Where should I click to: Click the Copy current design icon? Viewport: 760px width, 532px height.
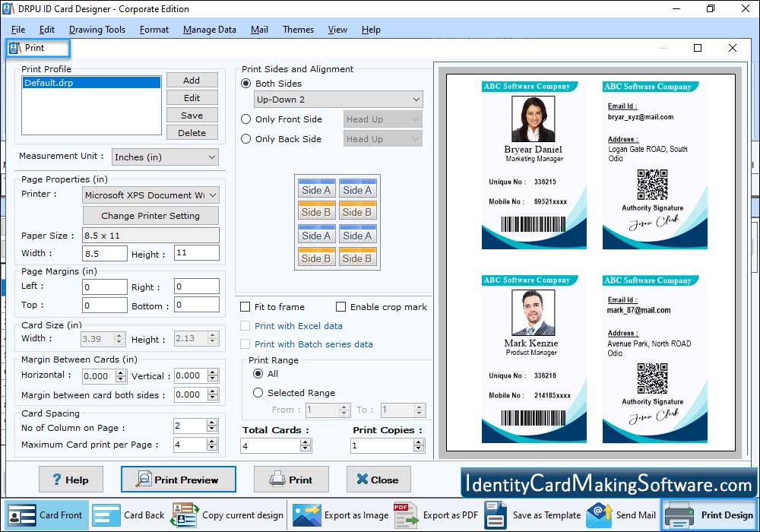[x=185, y=515]
